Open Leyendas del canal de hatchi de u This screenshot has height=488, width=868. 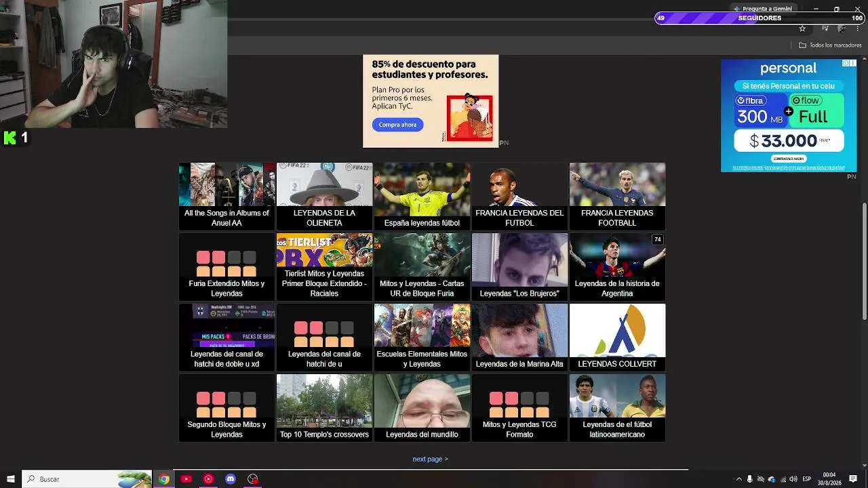tap(324, 337)
